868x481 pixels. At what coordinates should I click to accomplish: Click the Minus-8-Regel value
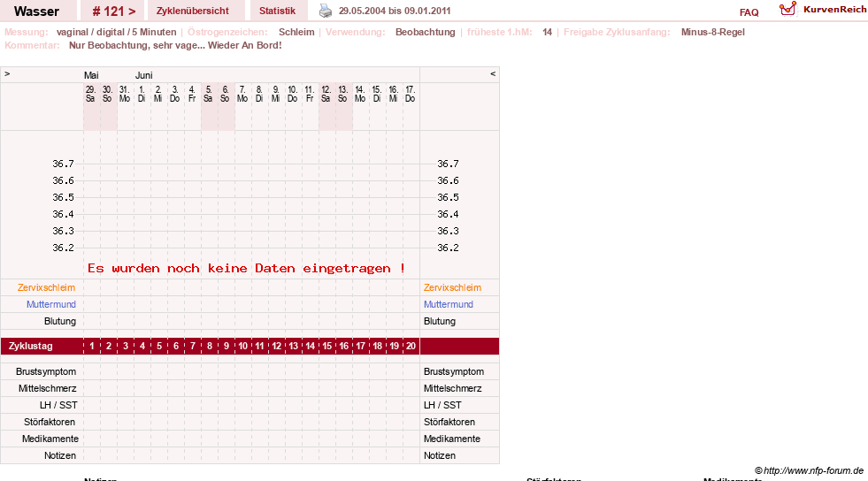713,32
